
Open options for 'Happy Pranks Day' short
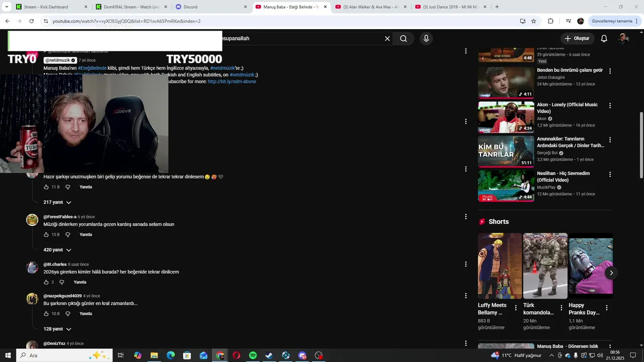pos(606,308)
